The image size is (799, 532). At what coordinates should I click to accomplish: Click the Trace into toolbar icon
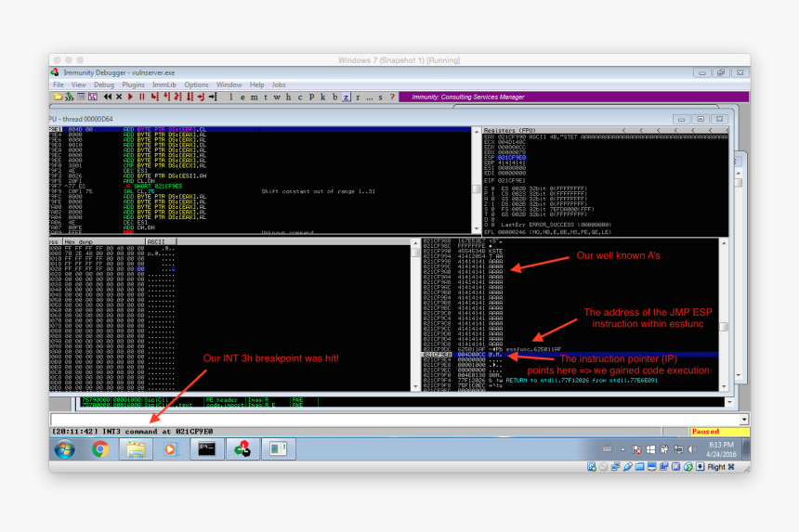coord(177,97)
